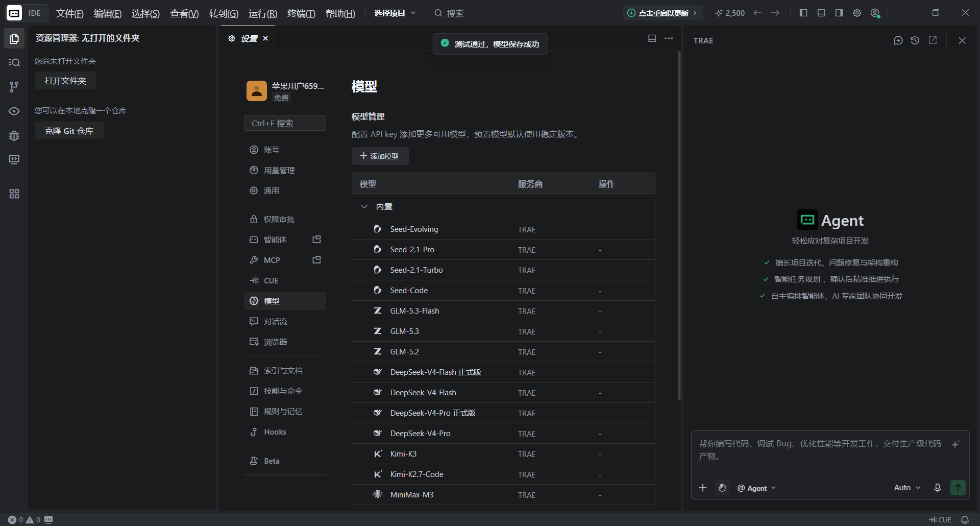Close the TRAE chat panel
980x526 pixels.
pyautogui.click(x=962, y=40)
